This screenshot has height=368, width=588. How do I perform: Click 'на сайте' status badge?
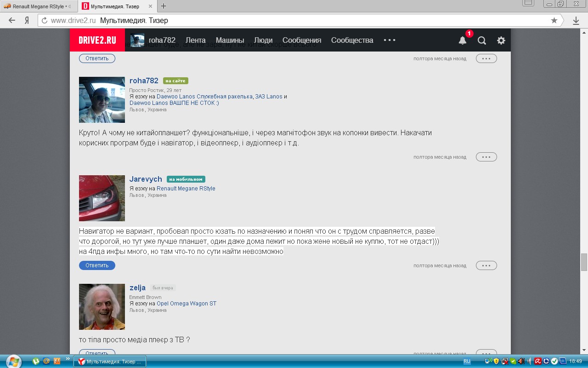175,81
